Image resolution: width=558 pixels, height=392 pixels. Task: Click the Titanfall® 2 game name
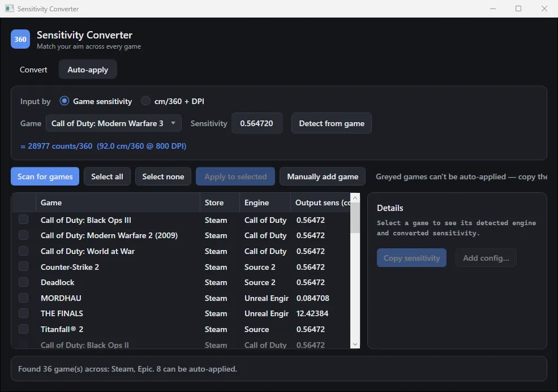coord(62,329)
